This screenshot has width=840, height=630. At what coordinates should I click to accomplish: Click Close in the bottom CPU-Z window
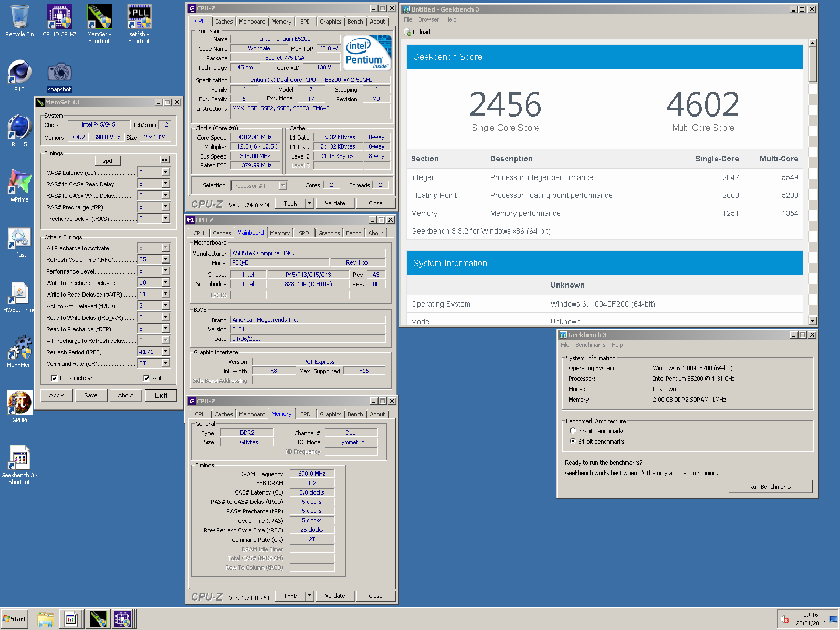375,596
